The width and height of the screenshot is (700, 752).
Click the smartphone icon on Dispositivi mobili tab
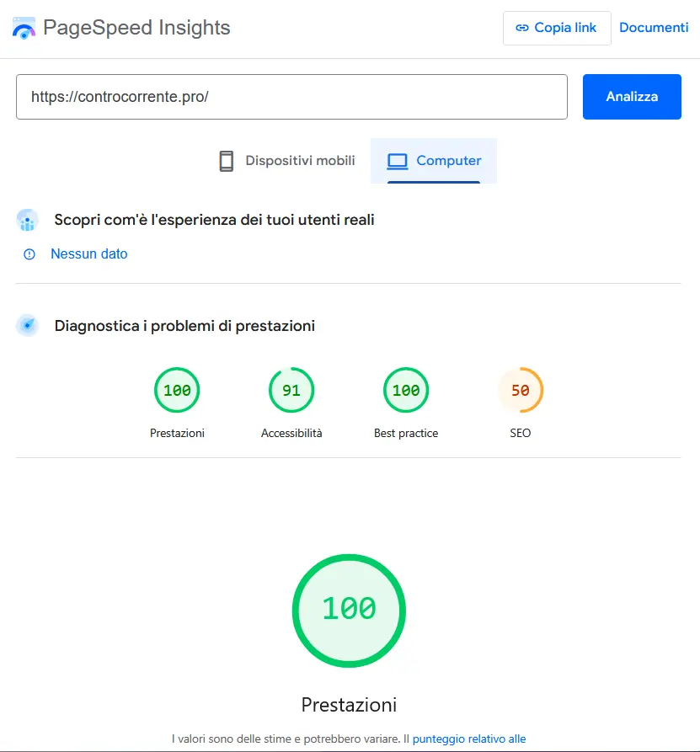point(226,160)
